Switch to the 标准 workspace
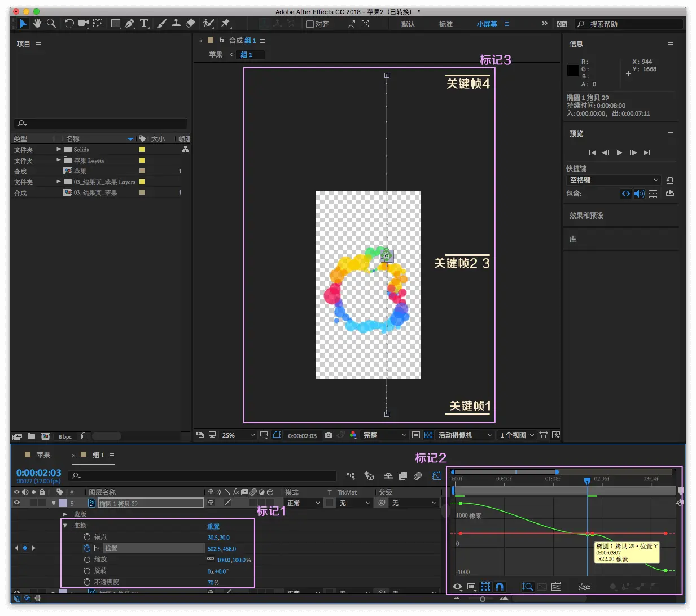 446,24
